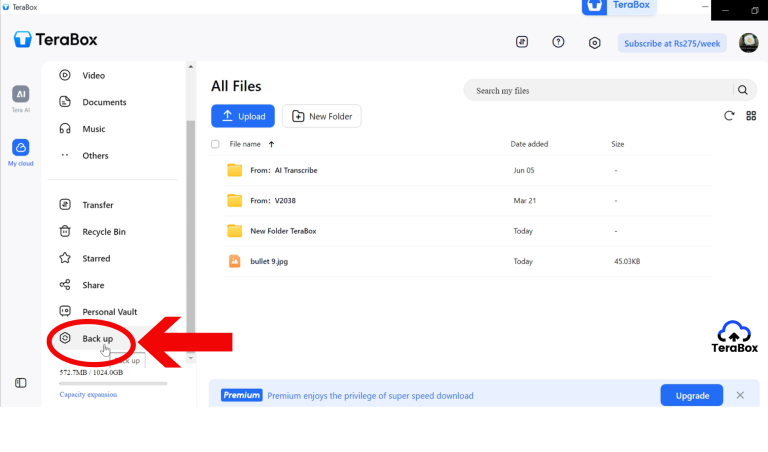The height and width of the screenshot is (452, 768).
Task: Check the select all files checkbox
Action: click(x=215, y=144)
